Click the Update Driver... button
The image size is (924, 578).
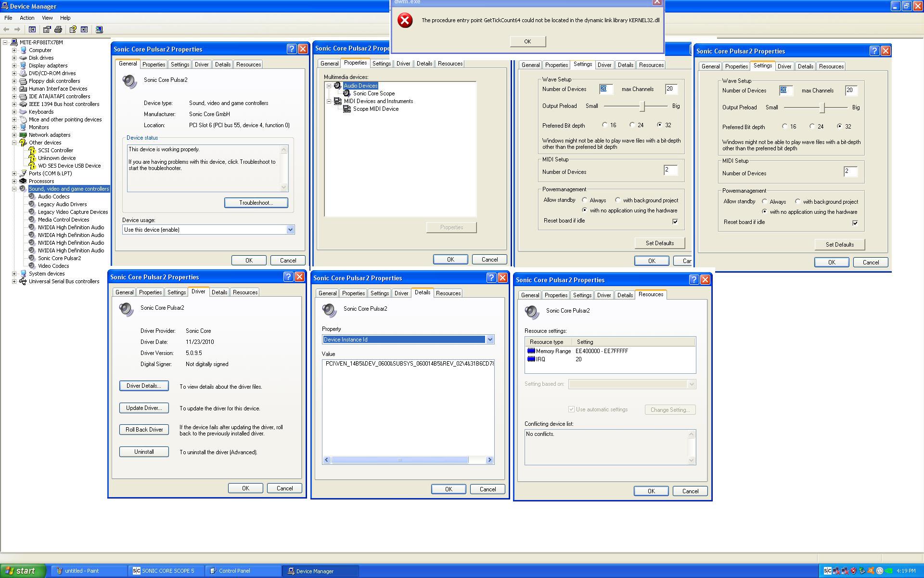144,408
